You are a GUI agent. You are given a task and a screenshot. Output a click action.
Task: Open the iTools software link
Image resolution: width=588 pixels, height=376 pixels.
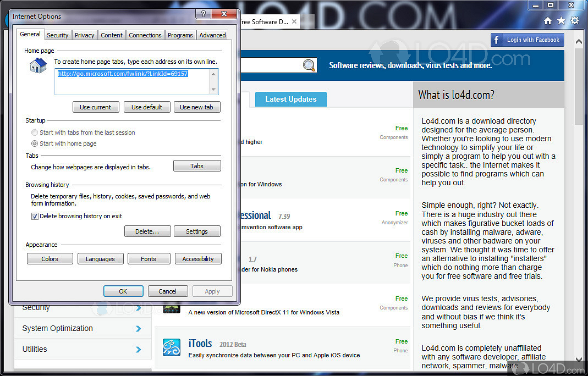point(200,343)
